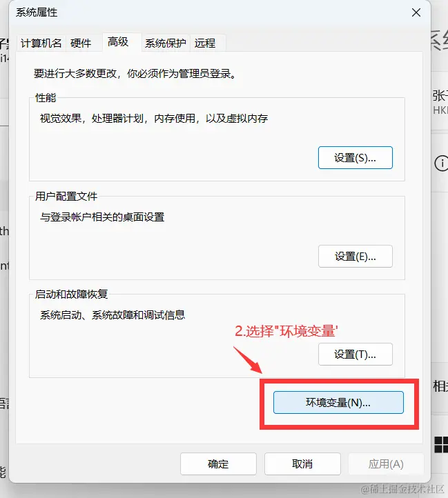Click the 系统属性 window title
448x498 pixels.
37,12
